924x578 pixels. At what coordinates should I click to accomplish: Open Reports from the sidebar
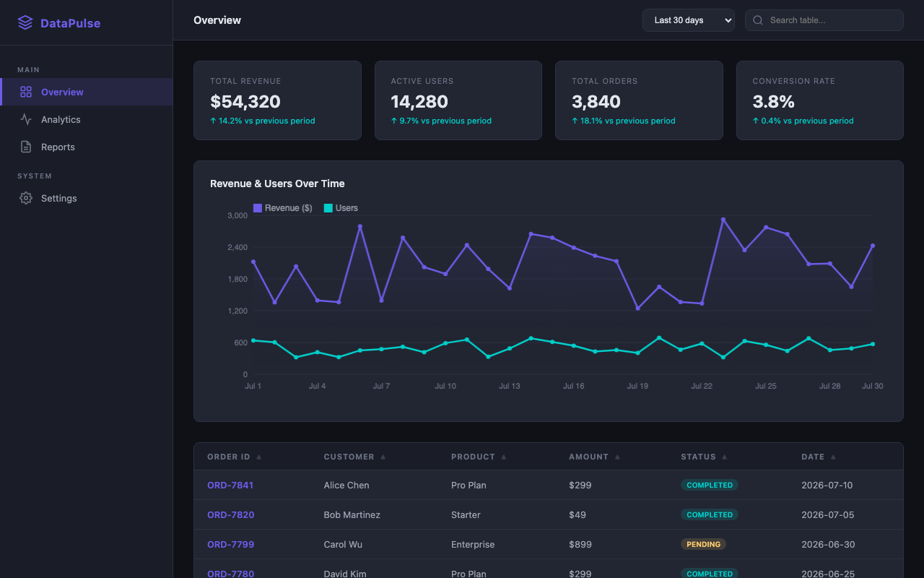(86, 147)
